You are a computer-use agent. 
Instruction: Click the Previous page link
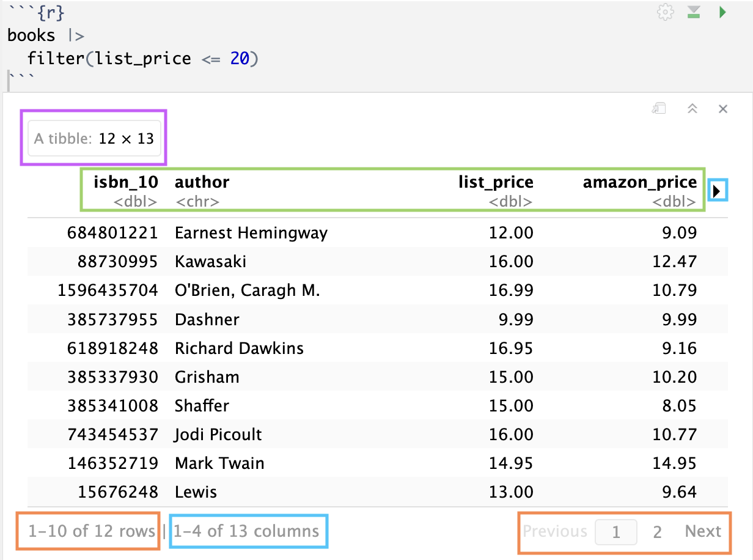[555, 532]
